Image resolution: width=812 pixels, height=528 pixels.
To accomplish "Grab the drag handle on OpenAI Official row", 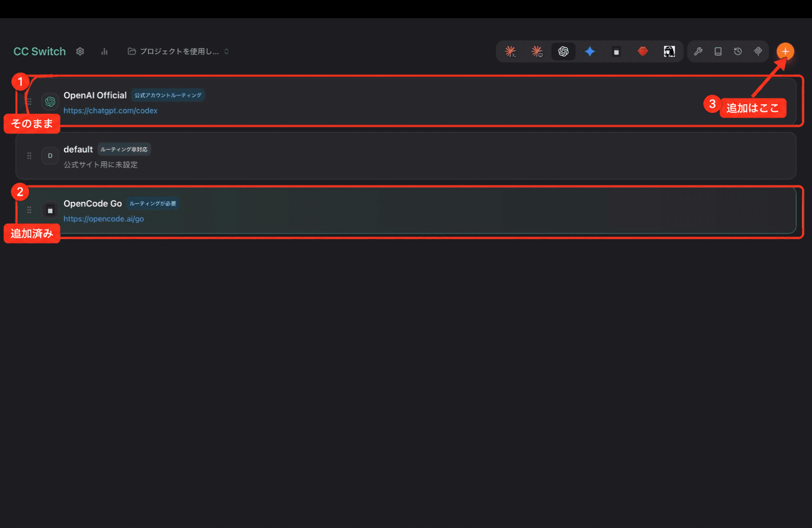I will 29,102.
